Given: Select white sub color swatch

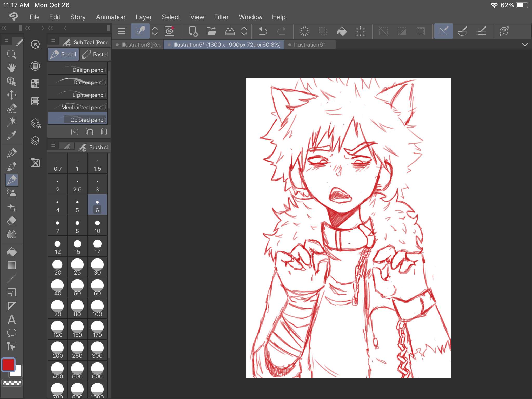Looking at the screenshot, I should click(x=17, y=372).
